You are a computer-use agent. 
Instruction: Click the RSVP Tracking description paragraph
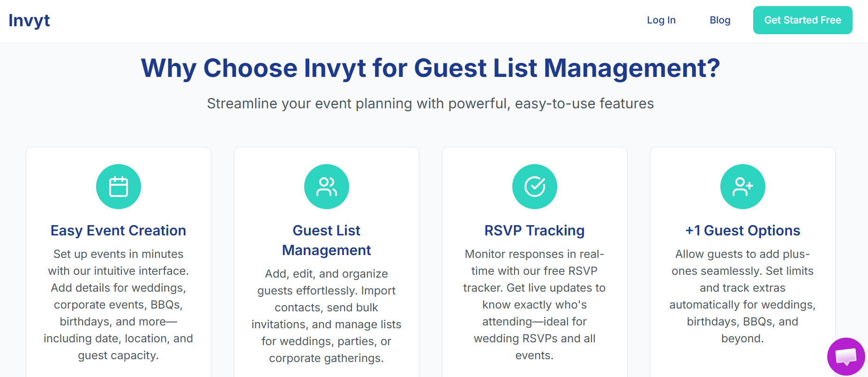534,305
